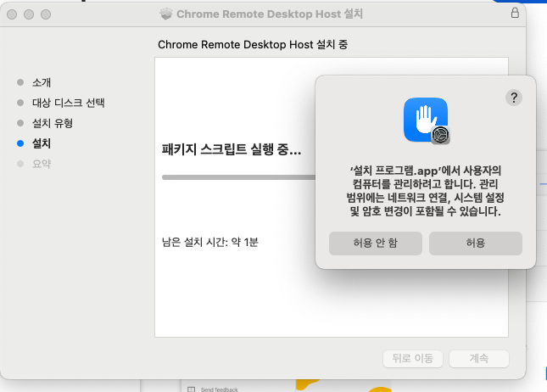
Task: Click the permission dialog message text
Action: point(425,191)
